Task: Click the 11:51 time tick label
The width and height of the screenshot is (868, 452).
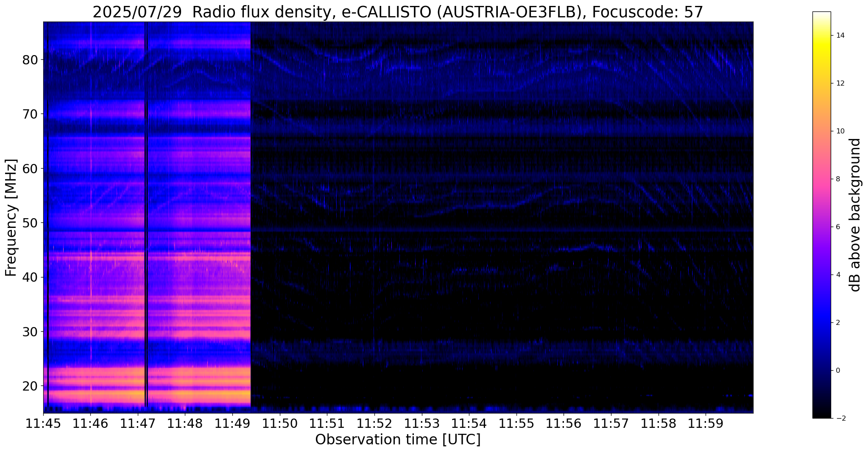Action: 327,424
